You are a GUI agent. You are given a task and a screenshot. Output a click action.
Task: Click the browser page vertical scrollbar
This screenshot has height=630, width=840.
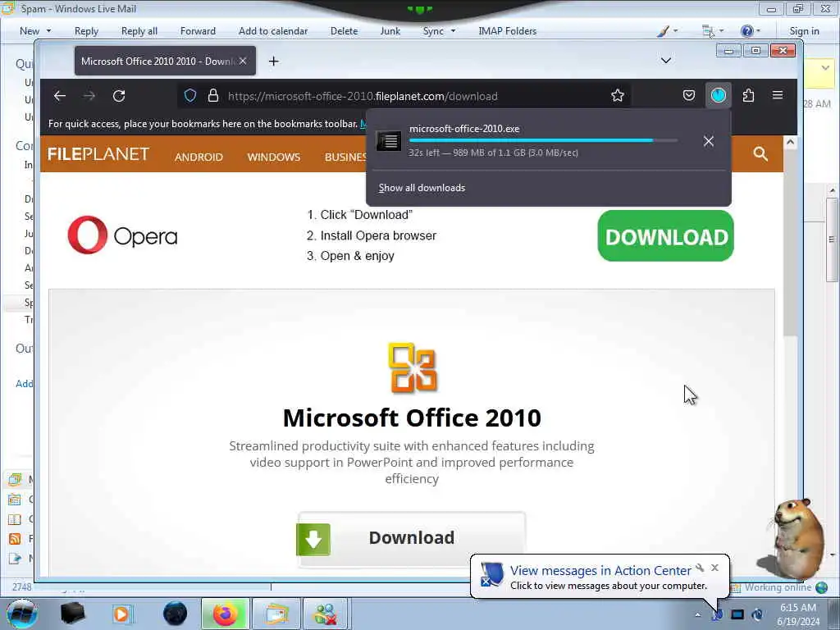click(790, 241)
